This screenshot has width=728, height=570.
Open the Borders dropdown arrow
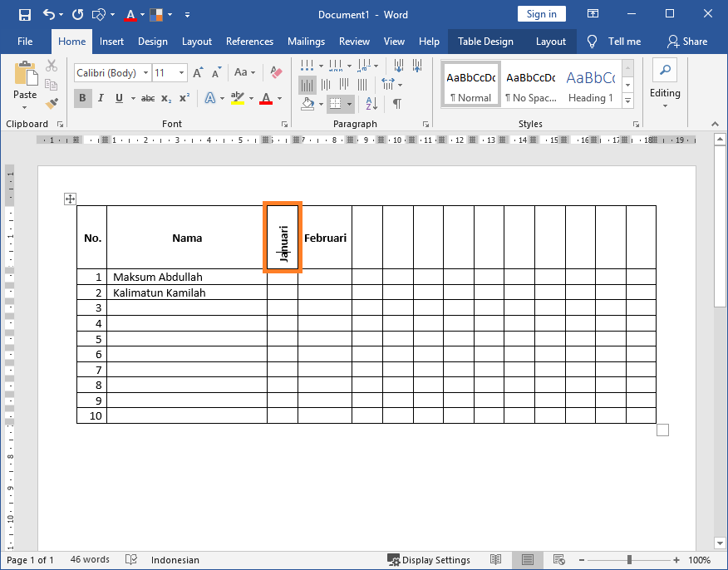(349, 104)
